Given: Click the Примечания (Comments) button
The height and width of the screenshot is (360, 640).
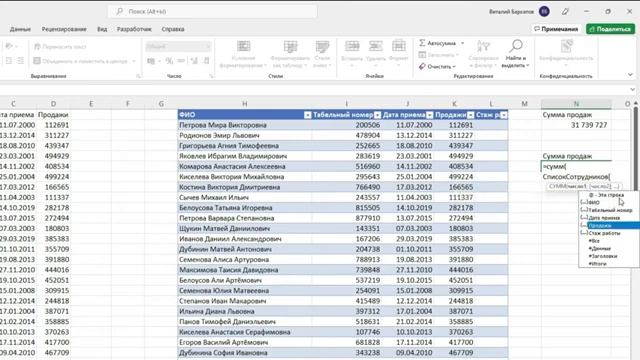Looking at the screenshot, I should click(556, 29).
